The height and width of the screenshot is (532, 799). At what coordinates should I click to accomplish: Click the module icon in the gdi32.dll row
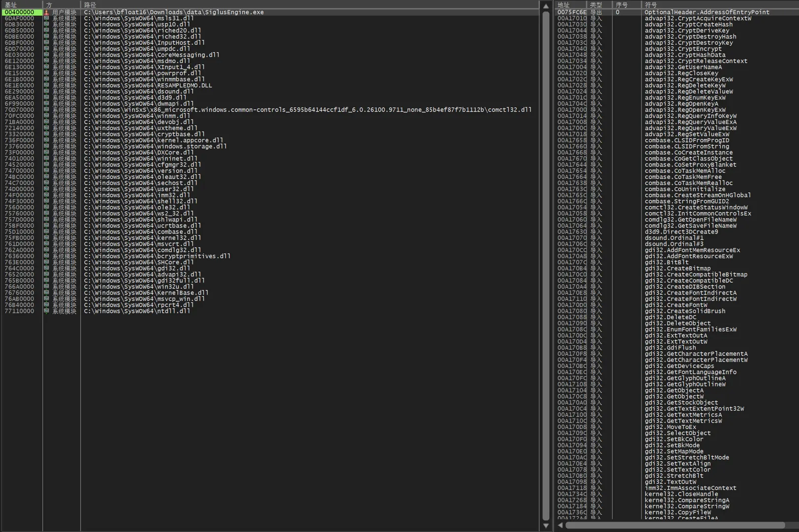point(46,268)
